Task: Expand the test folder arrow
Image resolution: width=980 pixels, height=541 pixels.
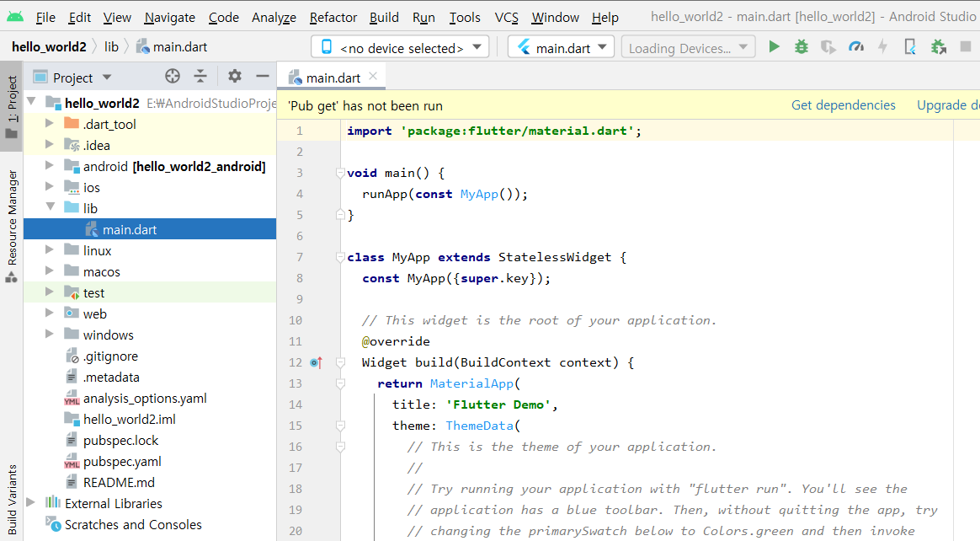Action: (50, 292)
